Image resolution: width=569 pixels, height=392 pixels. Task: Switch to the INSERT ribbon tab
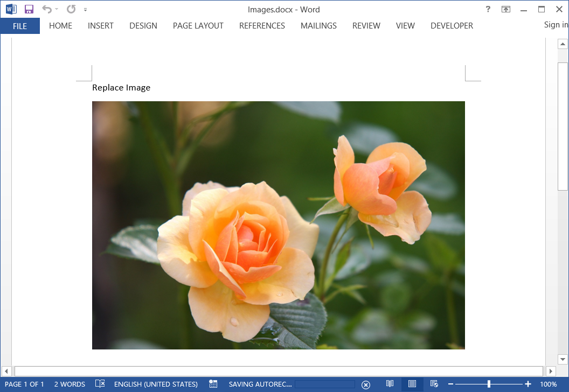[x=100, y=25]
